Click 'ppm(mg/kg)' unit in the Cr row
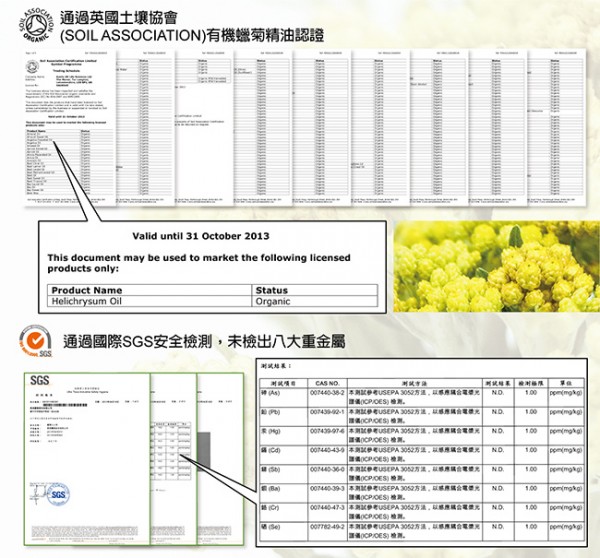This screenshot has height=558, width=600. 566,507
